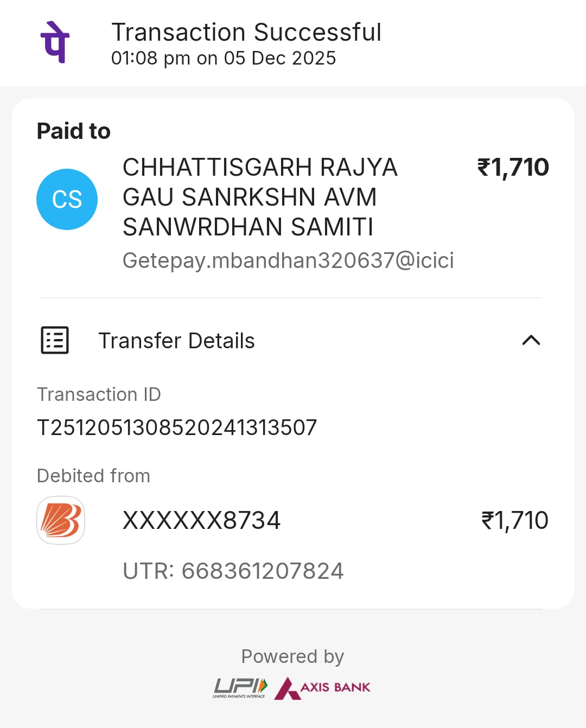Collapse Transfer Details using the chevron
Image resolution: width=586 pixels, height=728 pixels.
531,340
